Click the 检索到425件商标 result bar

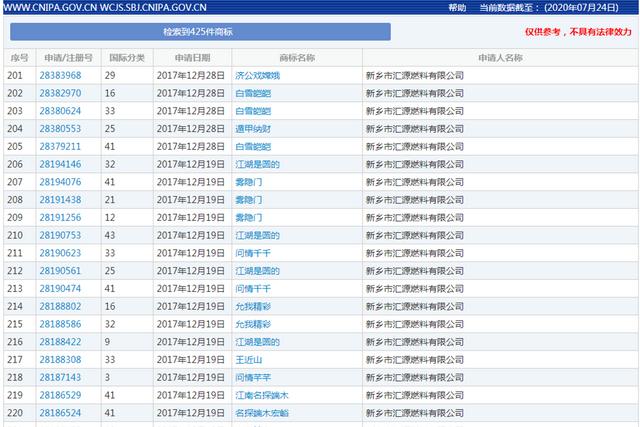tap(200, 31)
